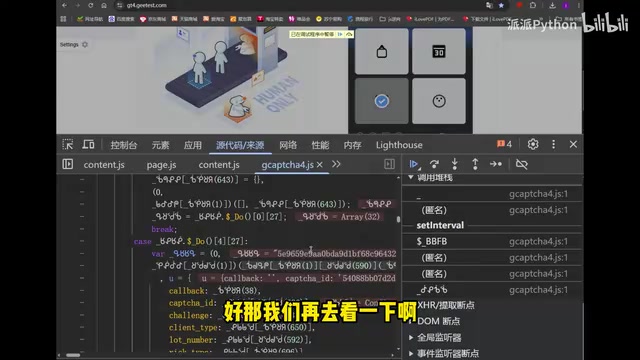Image resolution: width=640 pixels, height=360 pixels.
Task: Show more file tabs with the chevrons
Action: 336,164
